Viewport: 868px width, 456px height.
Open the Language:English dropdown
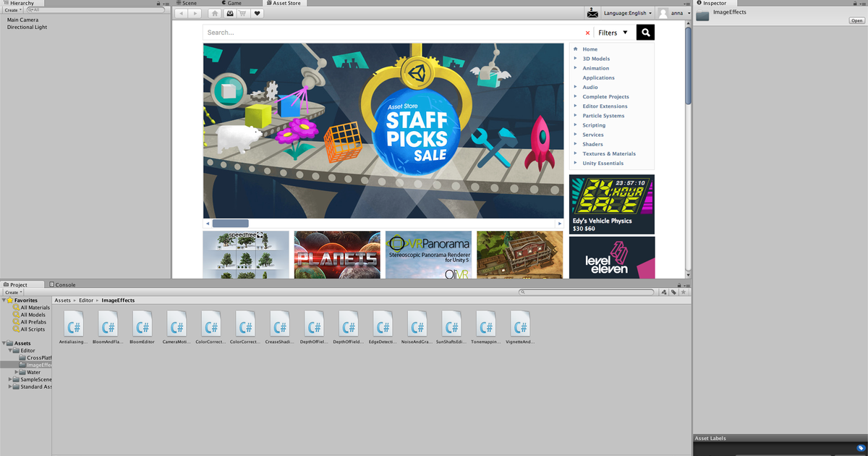[x=628, y=13]
